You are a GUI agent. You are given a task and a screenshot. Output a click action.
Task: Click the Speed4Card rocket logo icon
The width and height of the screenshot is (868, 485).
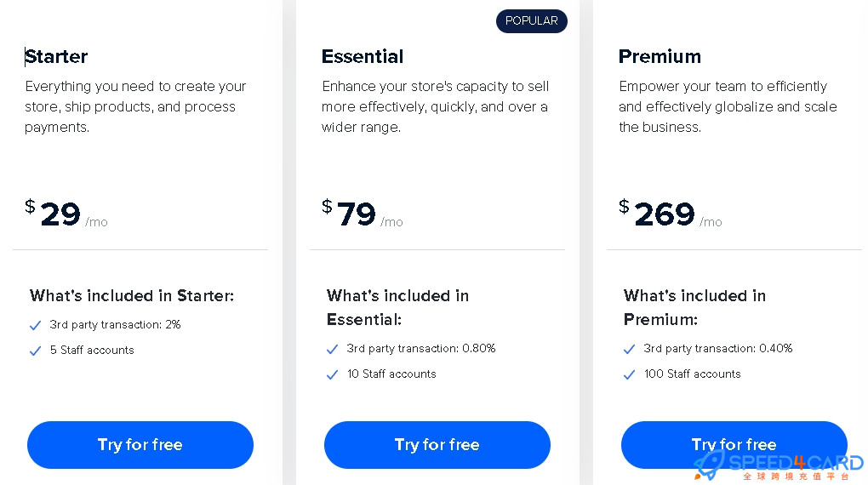709,465
